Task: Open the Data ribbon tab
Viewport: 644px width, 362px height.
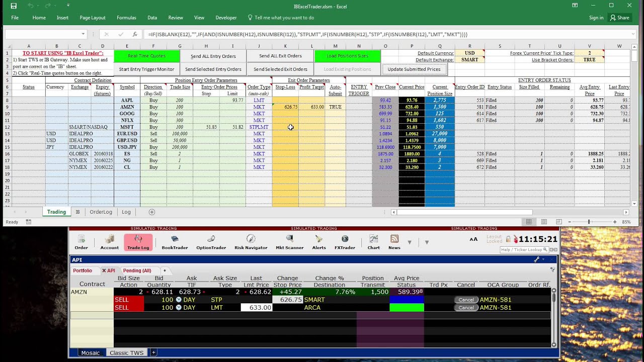Action: click(152, 18)
